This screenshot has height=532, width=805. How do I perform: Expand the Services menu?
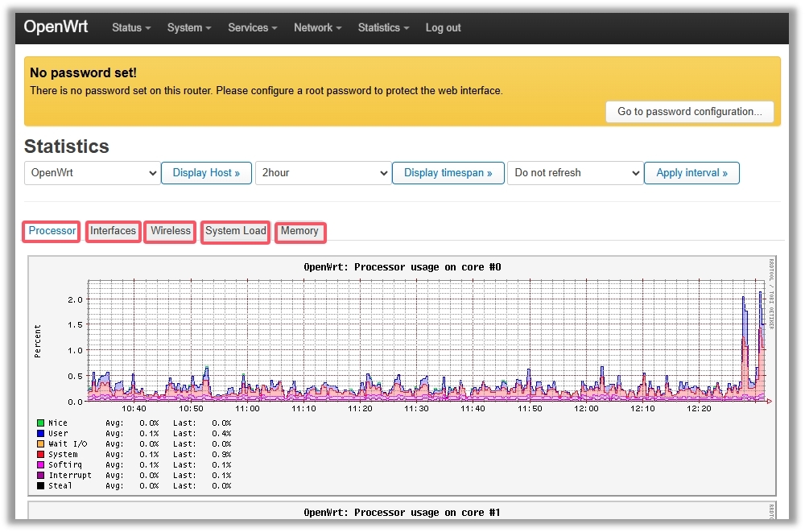coord(252,27)
